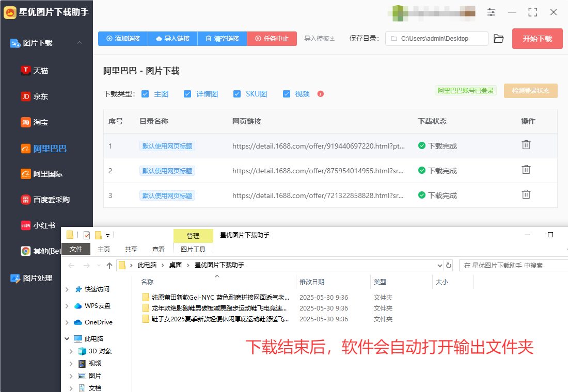Viewport: 568px width, 392px height.
Task: Click the Explorer properties quick-access icon
Action: coord(87,235)
